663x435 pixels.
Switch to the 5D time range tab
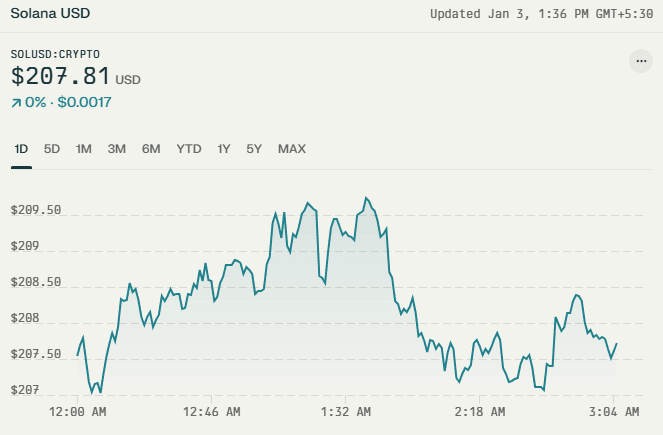52,149
